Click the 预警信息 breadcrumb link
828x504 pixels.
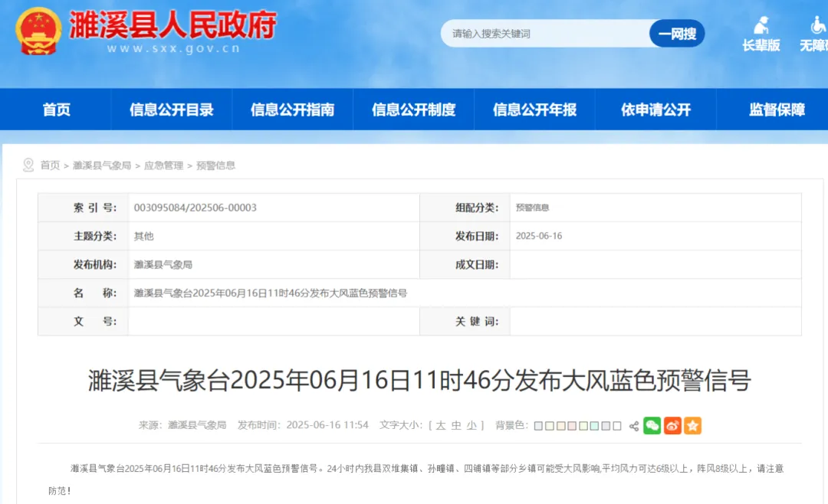(215, 165)
